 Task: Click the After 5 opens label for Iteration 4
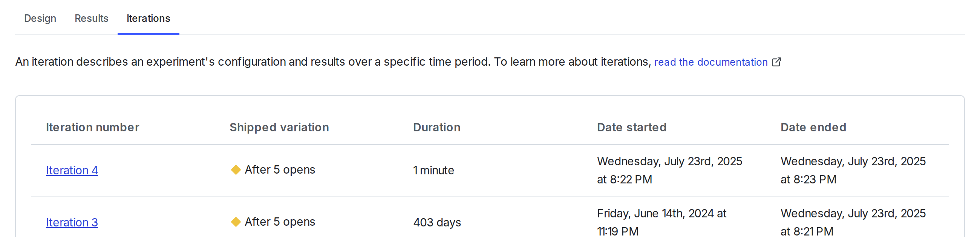[280, 169]
